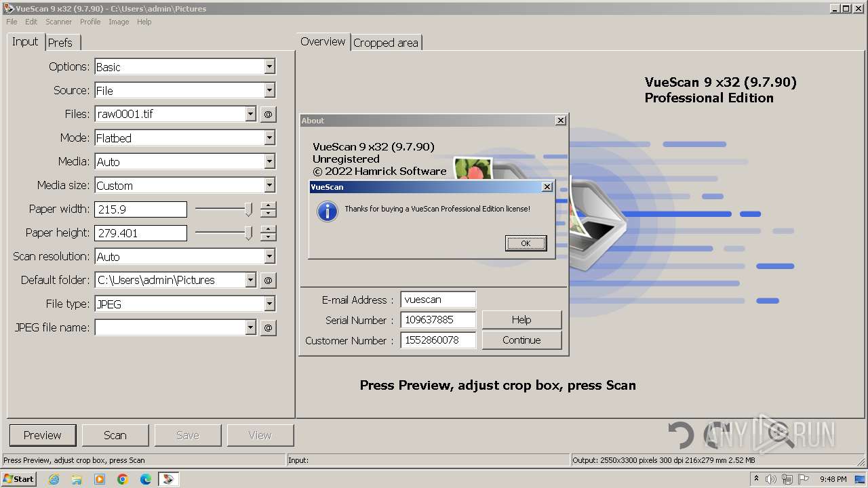Viewport: 868px width, 488px height.
Task: Click OK in the VueScan dialog
Action: 526,244
